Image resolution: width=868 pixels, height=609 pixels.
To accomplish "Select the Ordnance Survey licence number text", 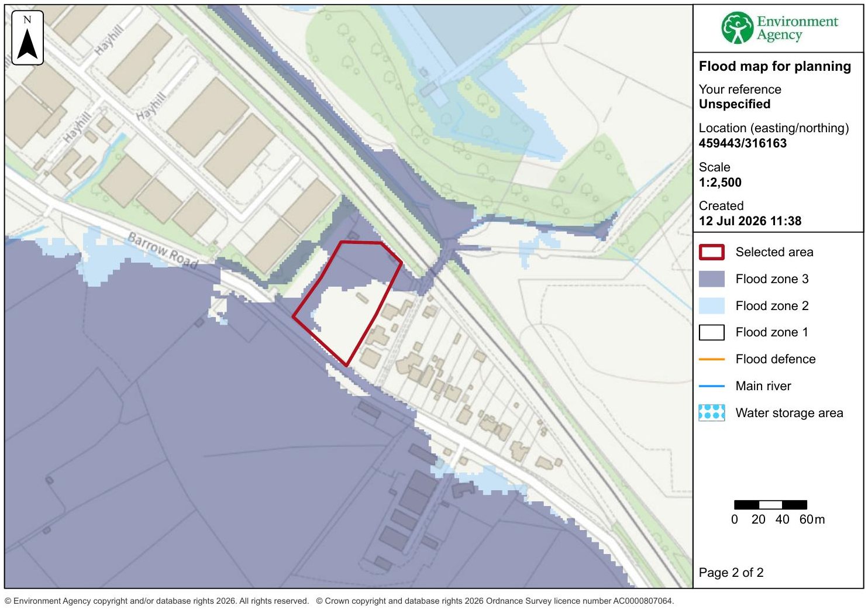I will pos(495,601).
